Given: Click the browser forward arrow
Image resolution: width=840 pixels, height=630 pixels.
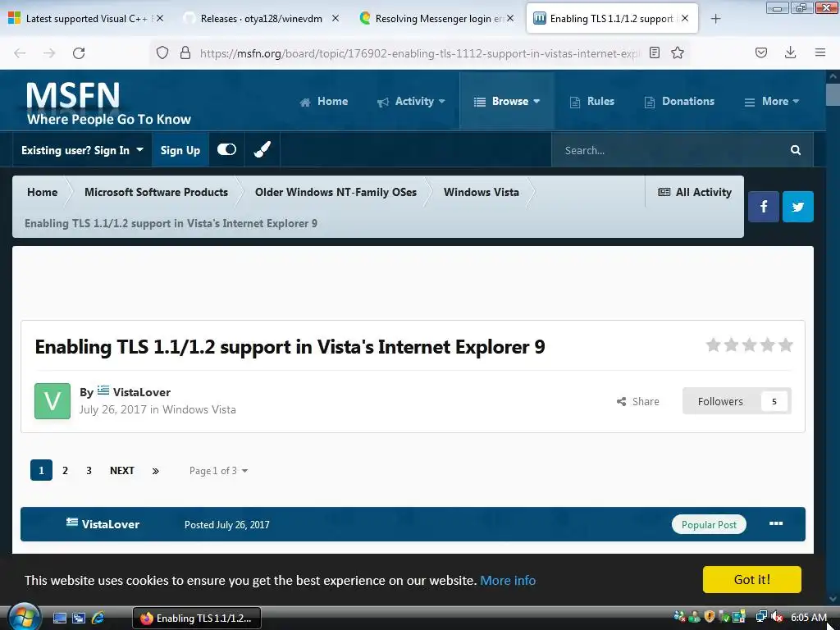Looking at the screenshot, I should coord(49,53).
